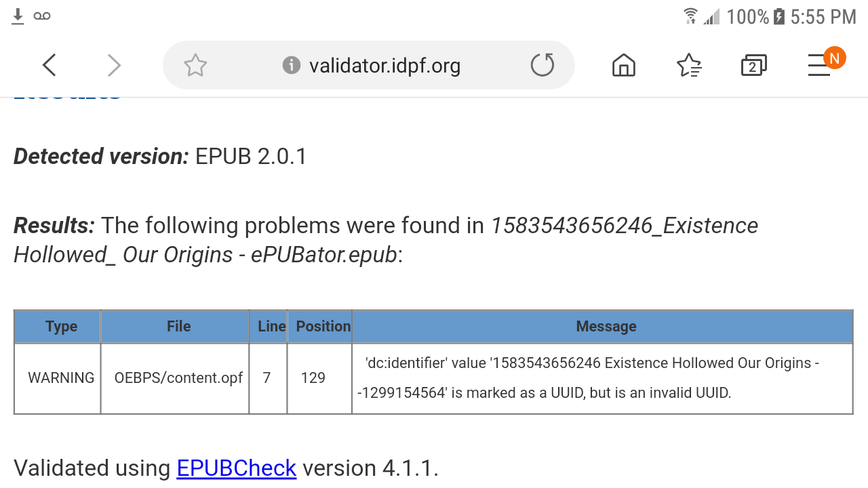Open the EPUBCheck link
The height and width of the screenshot is (488, 868).
coord(236,468)
